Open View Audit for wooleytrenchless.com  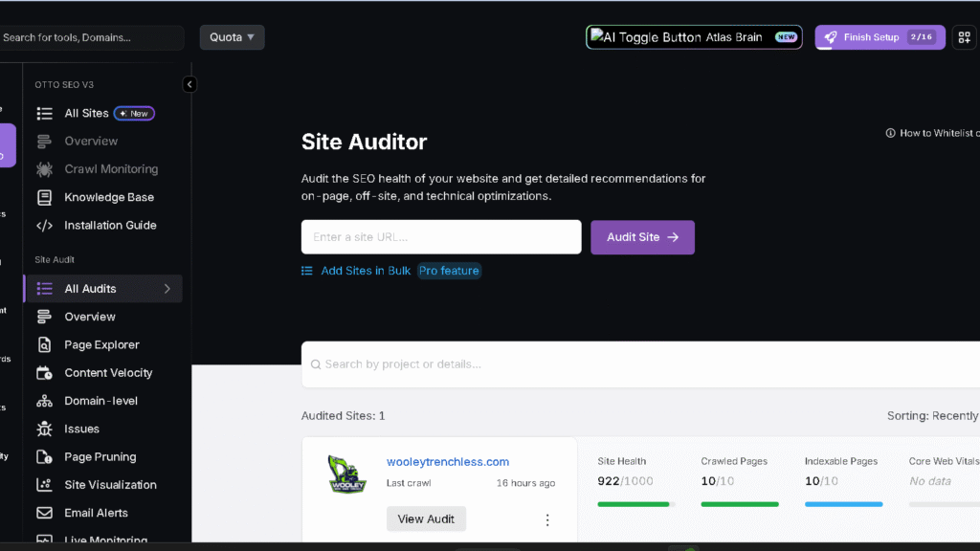click(x=426, y=518)
